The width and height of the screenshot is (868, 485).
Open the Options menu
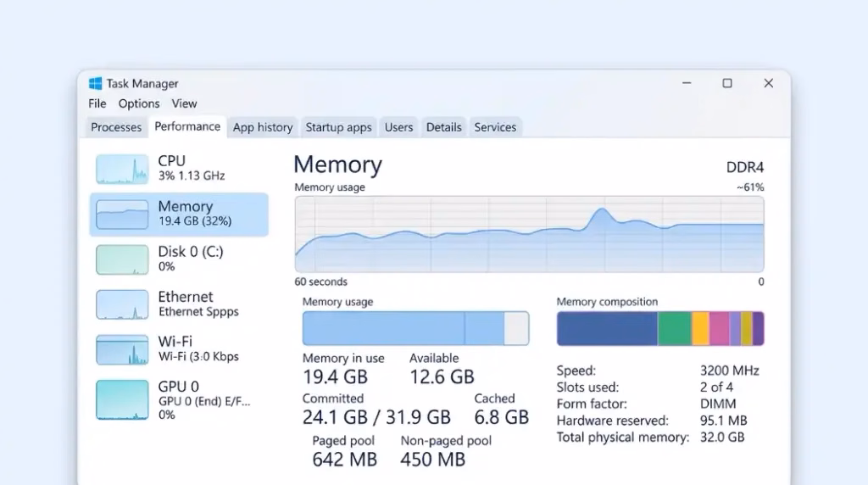(139, 103)
